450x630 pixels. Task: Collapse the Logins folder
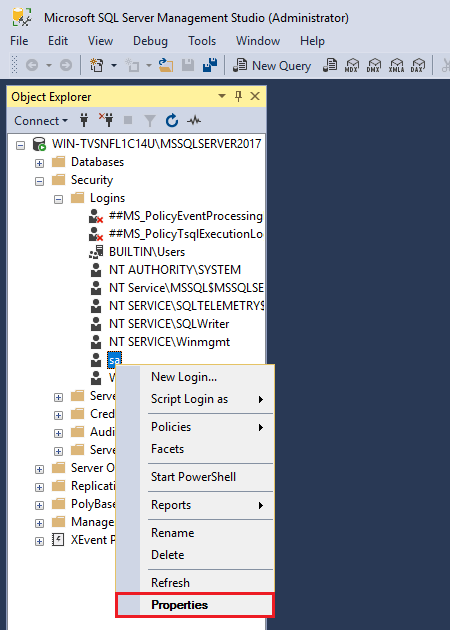click(x=58, y=199)
